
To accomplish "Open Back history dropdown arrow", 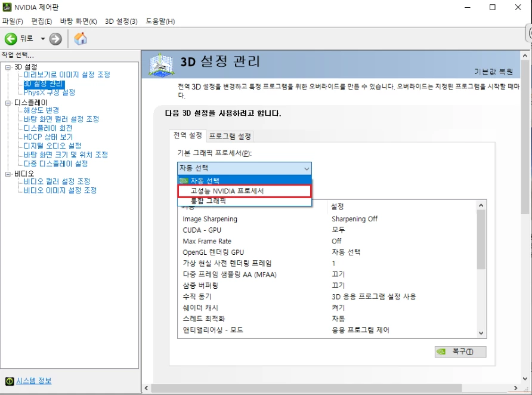I will click(x=43, y=39).
